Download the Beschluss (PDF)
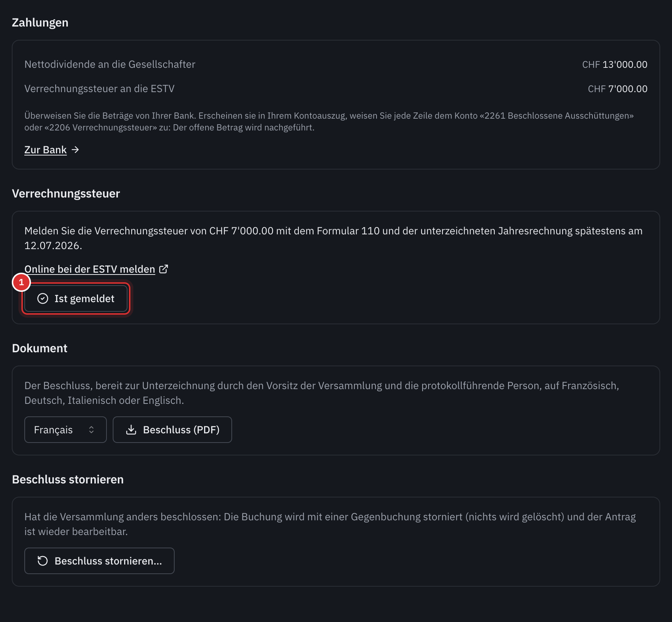The image size is (672, 622). coord(172,430)
